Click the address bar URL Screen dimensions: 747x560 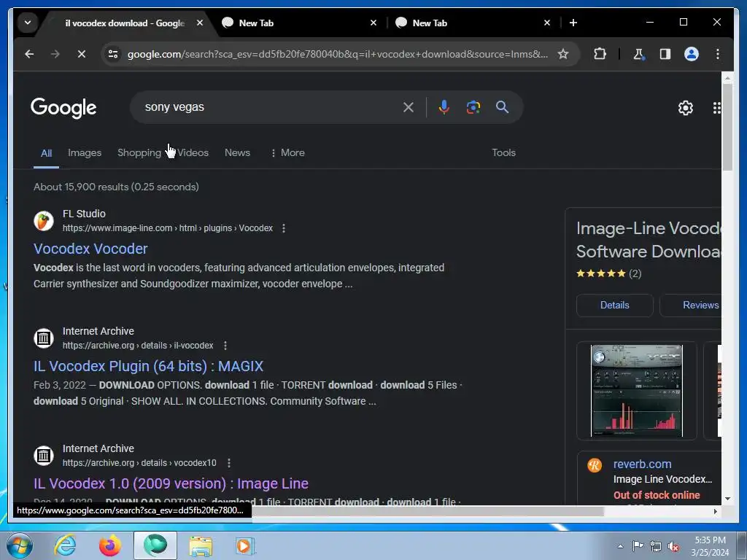[x=337, y=54]
